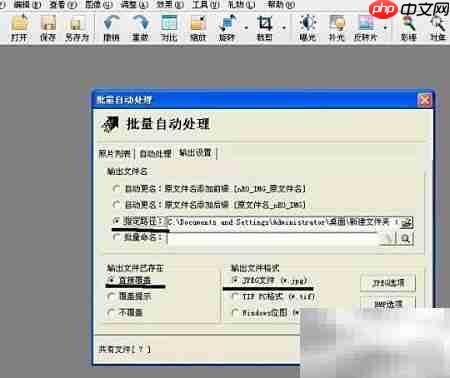The height and width of the screenshot is (378, 450).
Task: Close the 批量自动处理 dialog
Action: [x=425, y=100]
